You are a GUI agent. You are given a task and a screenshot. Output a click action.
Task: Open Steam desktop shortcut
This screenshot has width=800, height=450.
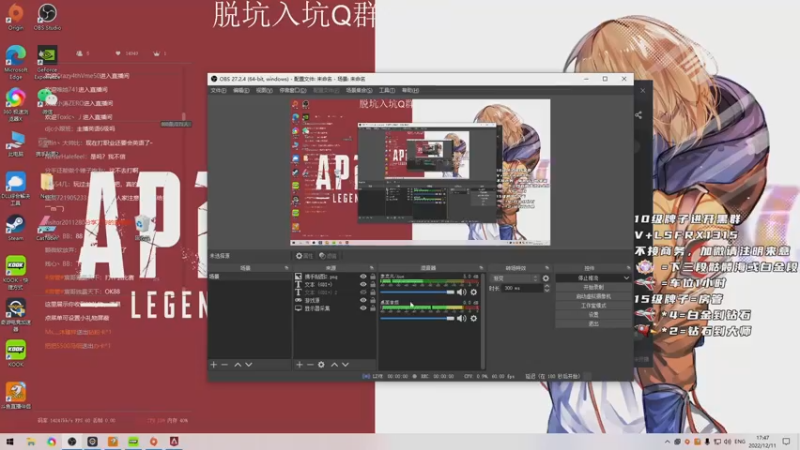tap(15, 228)
